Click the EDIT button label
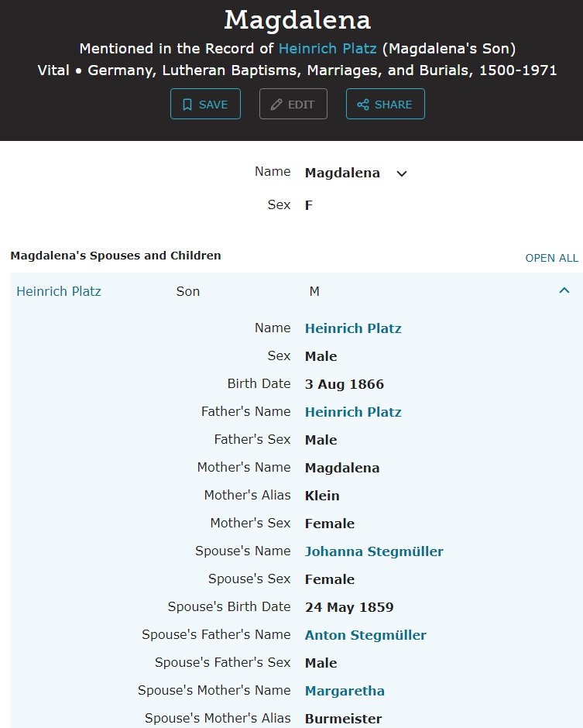 click(301, 105)
